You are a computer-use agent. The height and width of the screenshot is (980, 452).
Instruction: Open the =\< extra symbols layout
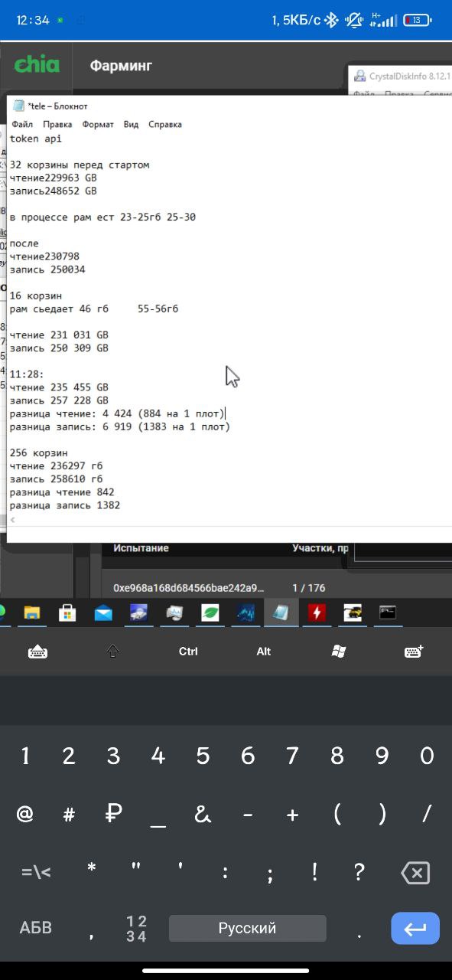[x=36, y=872]
